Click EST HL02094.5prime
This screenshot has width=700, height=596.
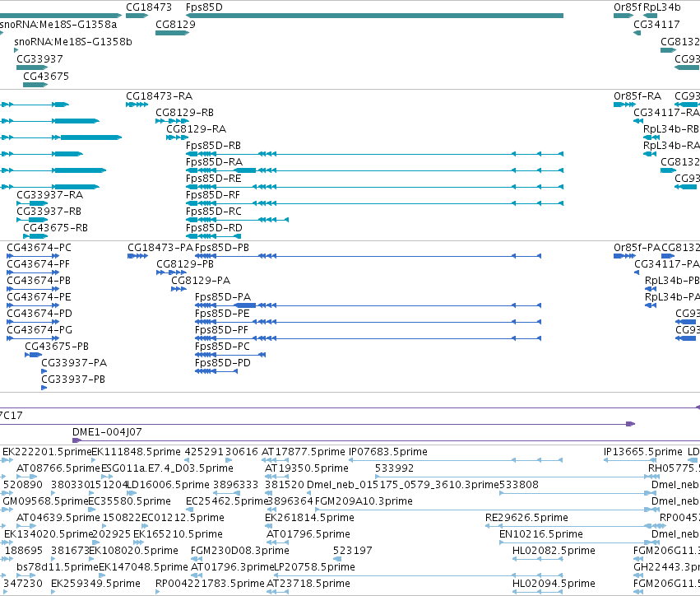click(554, 584)
